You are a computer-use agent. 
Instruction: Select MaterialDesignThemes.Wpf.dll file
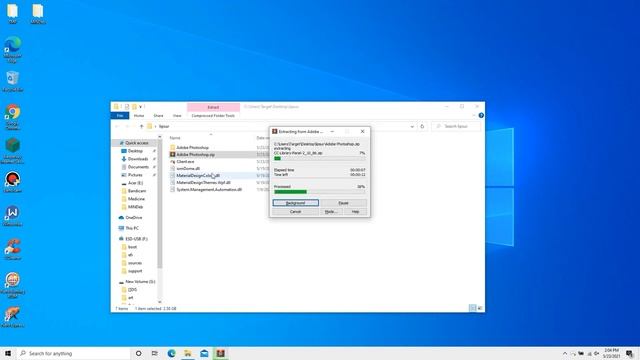203,182
